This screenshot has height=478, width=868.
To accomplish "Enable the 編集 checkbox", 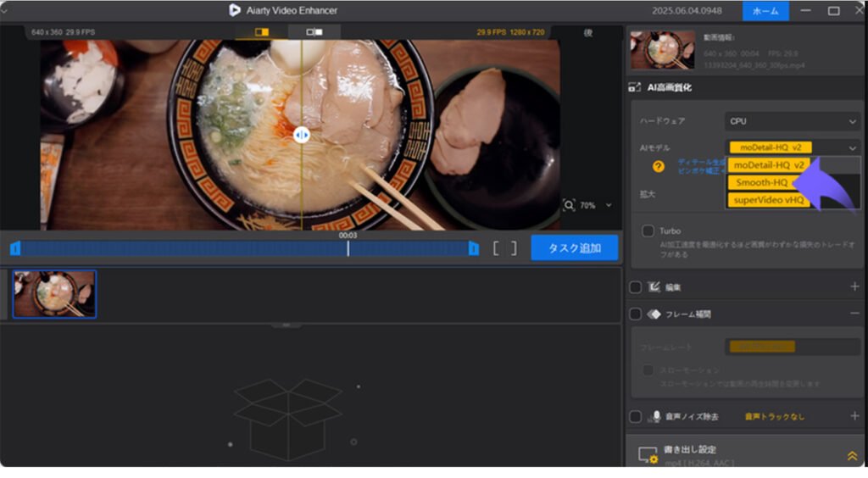I will (636, 287).
